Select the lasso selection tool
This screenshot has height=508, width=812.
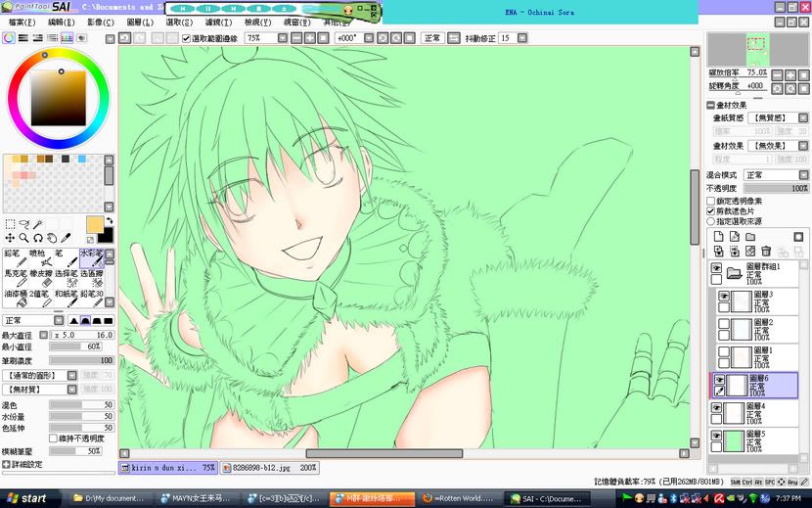[23, 224]
